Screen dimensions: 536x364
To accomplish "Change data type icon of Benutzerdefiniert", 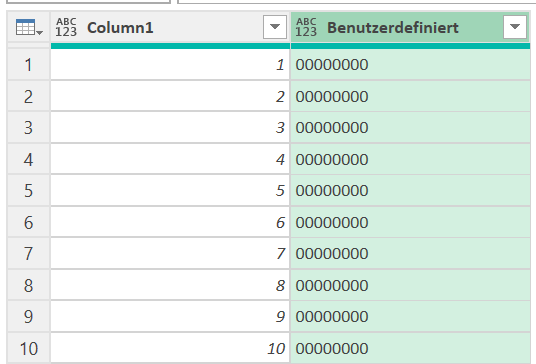I will (306, 27).
